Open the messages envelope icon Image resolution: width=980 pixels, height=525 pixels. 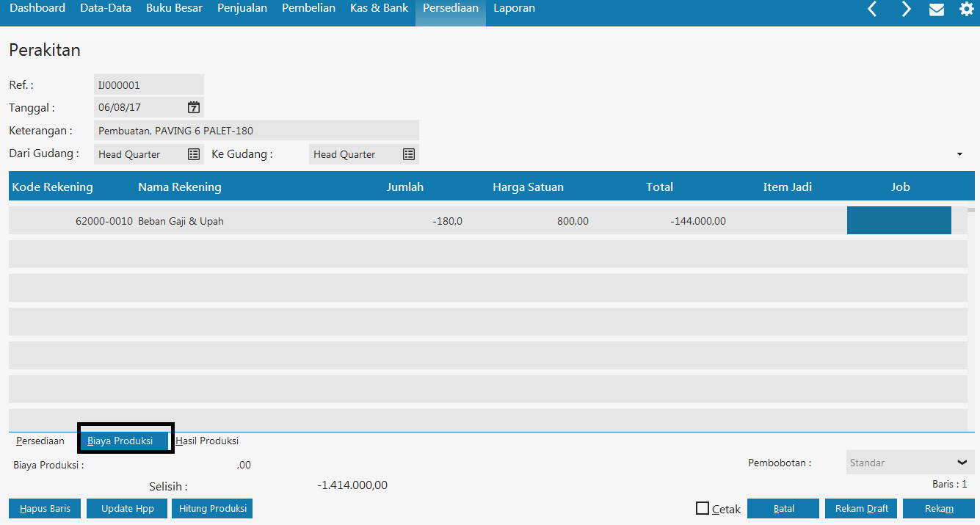tap(937, 10)
